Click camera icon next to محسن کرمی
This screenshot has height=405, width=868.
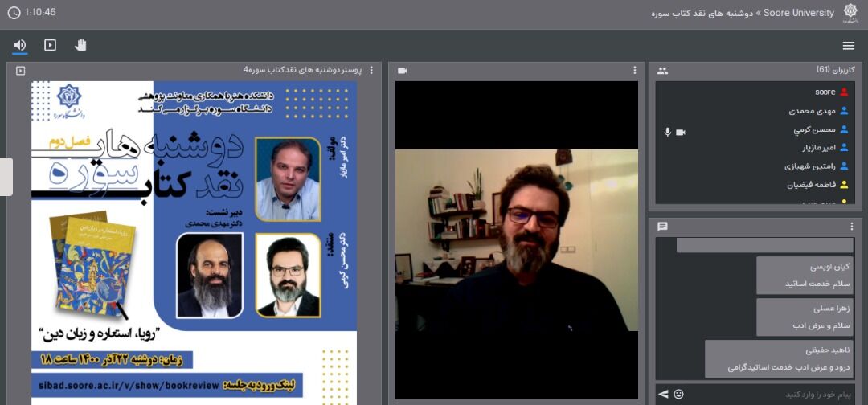681,132
